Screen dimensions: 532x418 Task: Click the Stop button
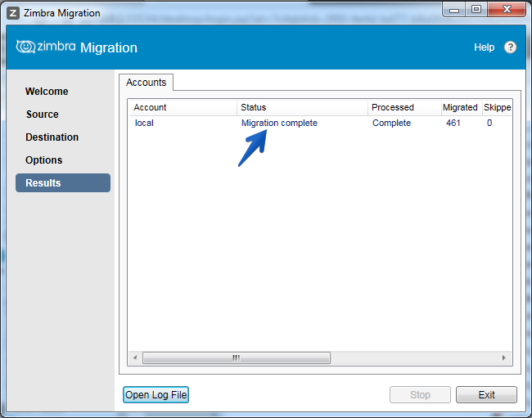point(420,394)
